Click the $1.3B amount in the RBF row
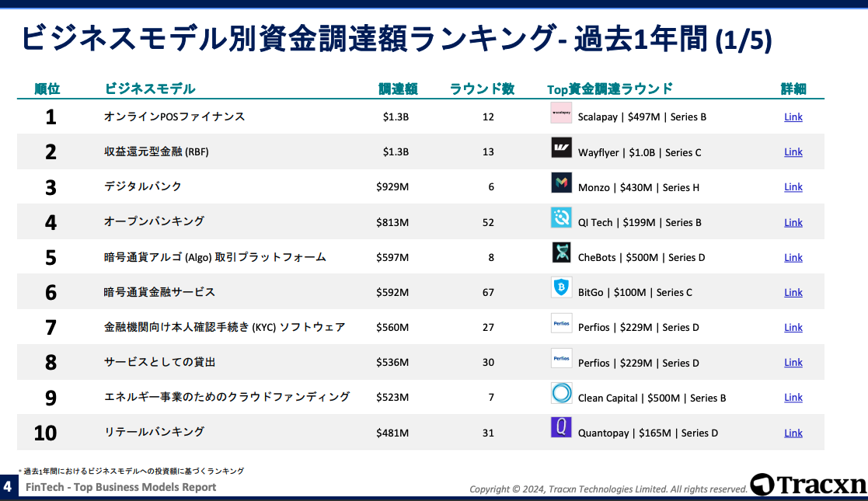Viewport: 868px width, 501px height. (396, 151)
